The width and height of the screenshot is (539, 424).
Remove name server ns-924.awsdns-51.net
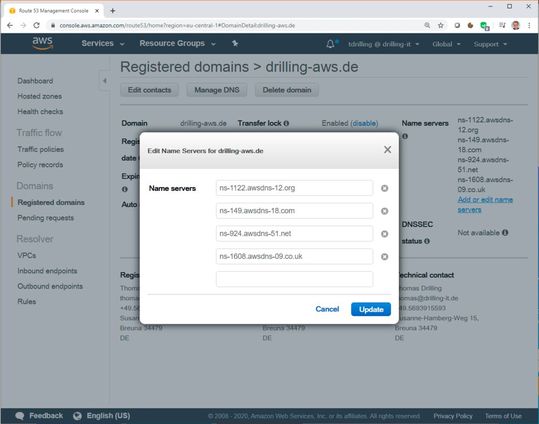(x=385, y=234)
